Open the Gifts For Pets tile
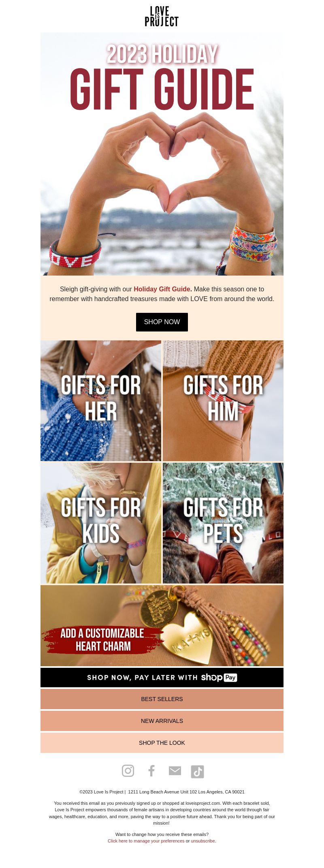324x868 pixels. [223, 523]
